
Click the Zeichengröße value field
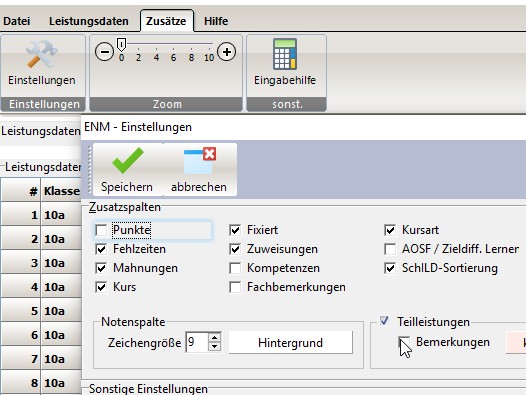click(x=197, y=342)
